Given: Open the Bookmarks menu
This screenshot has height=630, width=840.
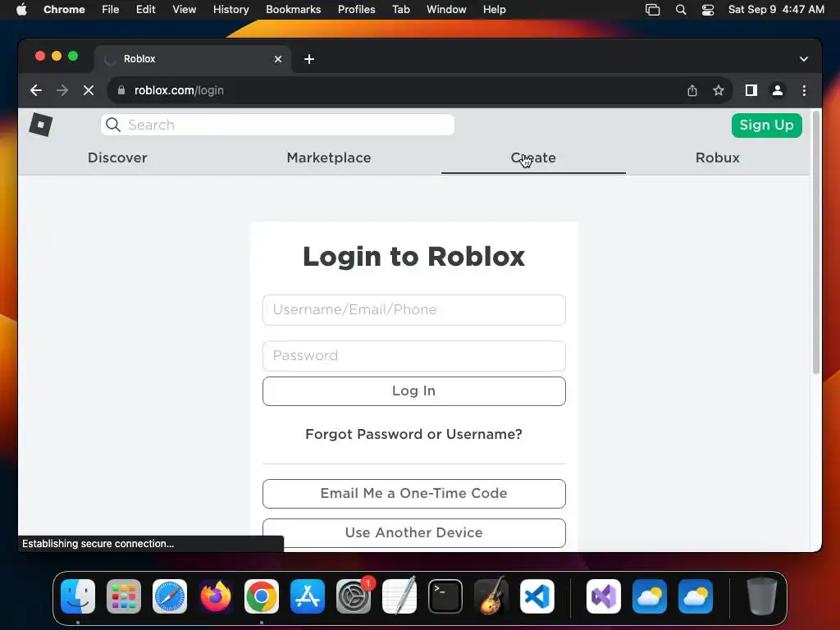Looking at the screenshot, I should pos(293,10).
